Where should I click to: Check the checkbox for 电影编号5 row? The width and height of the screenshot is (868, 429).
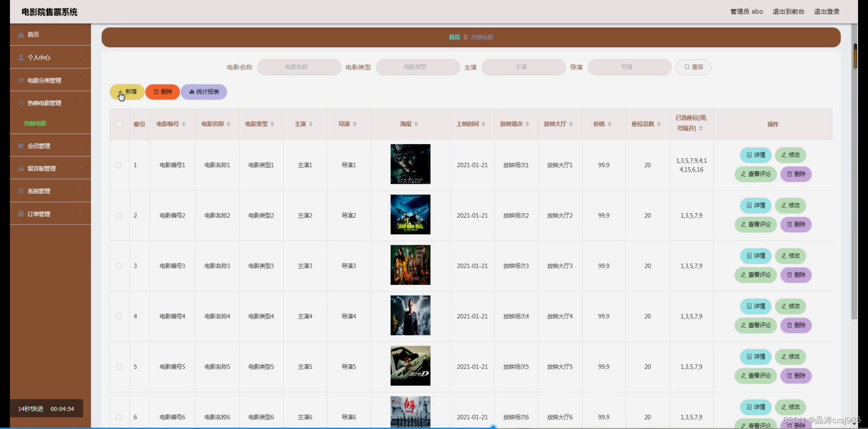[119, 367]
